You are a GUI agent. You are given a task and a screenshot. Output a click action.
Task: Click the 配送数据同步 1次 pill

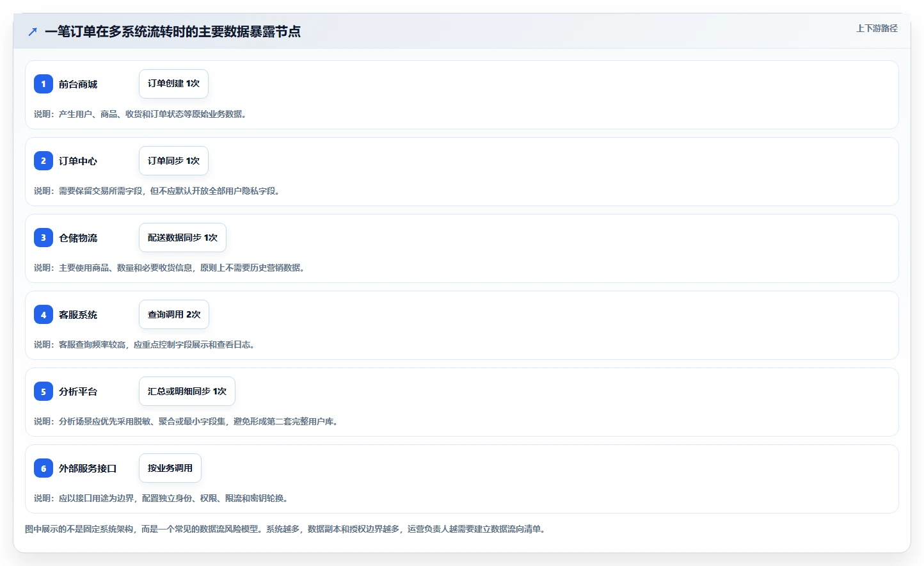coord(182,238)
